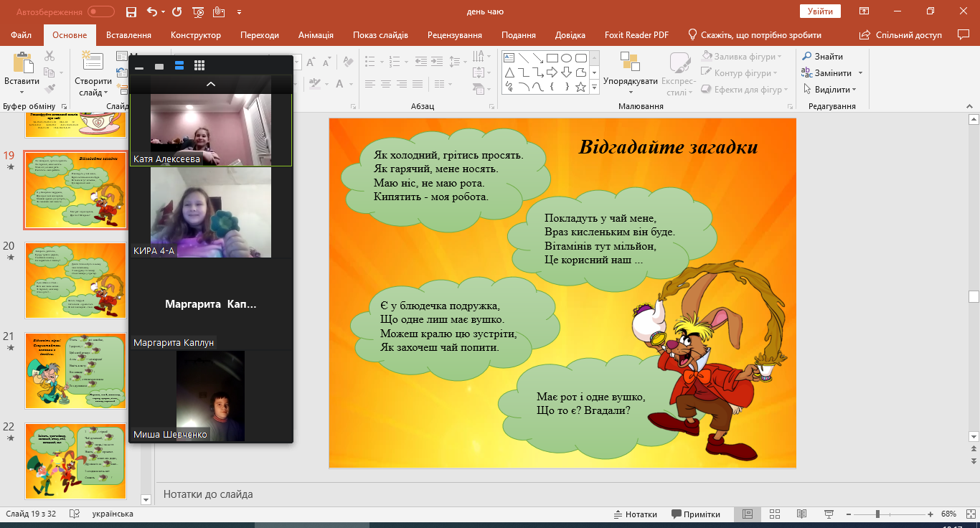Screen dimensions: 980x528
Task: Click the Вставити paste clipboard icon
Action: [22, 63]
